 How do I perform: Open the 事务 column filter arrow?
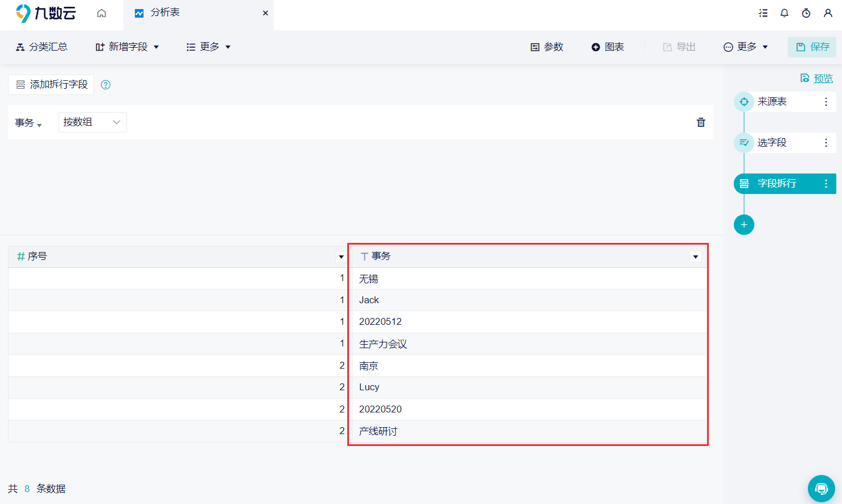pos(696,257)
